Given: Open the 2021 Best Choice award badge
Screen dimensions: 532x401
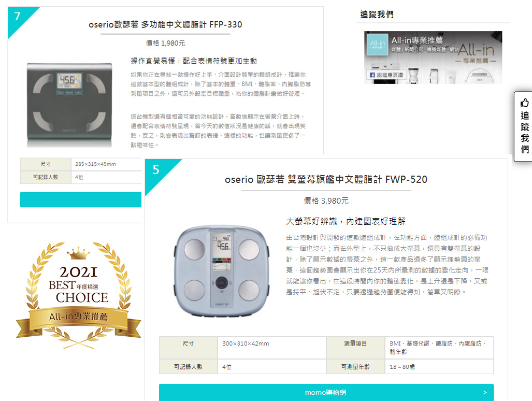Looking at the screenshot, I should pos(78,295).
